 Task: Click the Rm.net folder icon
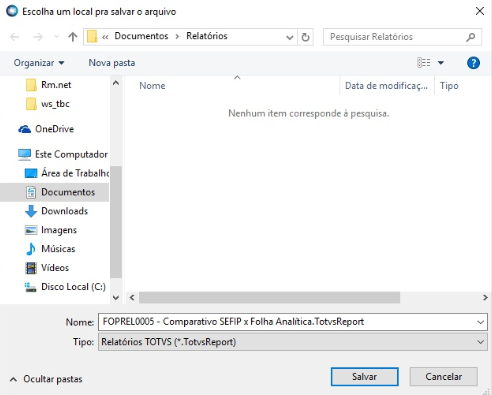(x=31, y=85)
